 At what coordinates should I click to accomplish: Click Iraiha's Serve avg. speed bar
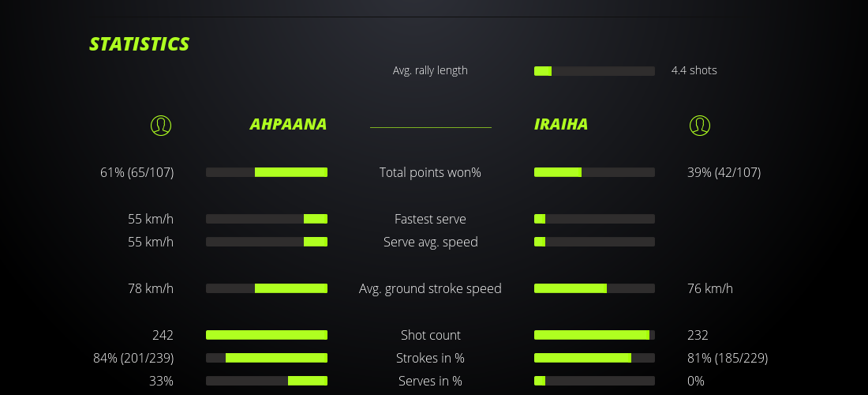click(x=594, y=242)
